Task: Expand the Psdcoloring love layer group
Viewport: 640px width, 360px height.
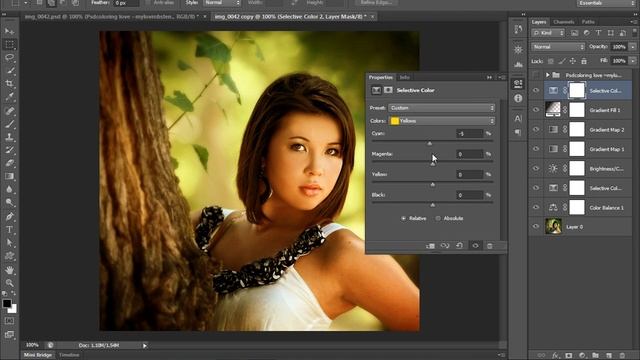Action: click(547, 75)
